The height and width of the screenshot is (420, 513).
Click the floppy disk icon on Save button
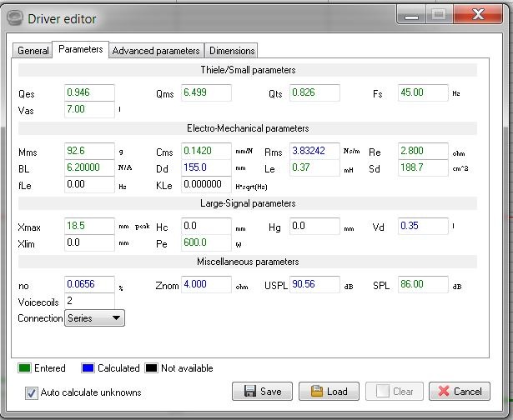pos(250,391)
